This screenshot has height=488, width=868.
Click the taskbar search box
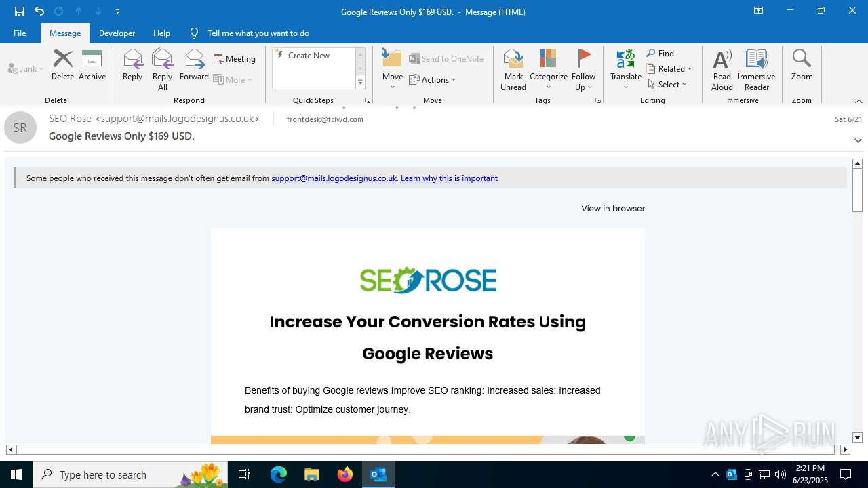[x=130, y=474]
